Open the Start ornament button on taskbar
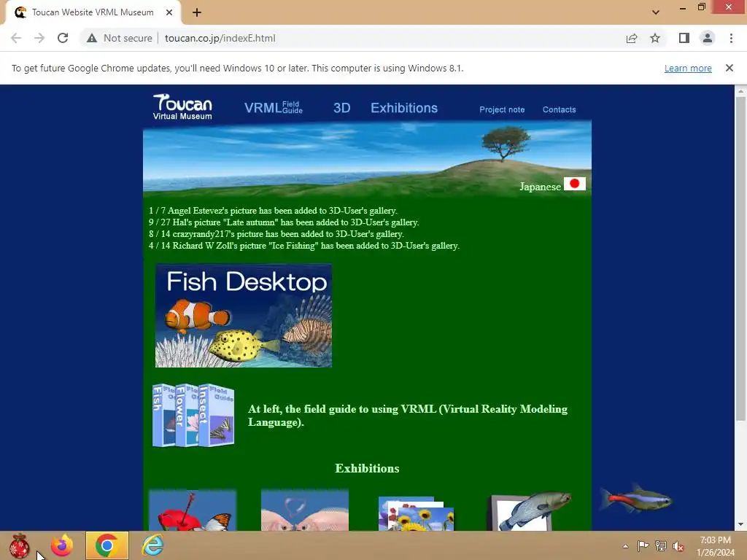747x560 pixels. click(19, 545)
